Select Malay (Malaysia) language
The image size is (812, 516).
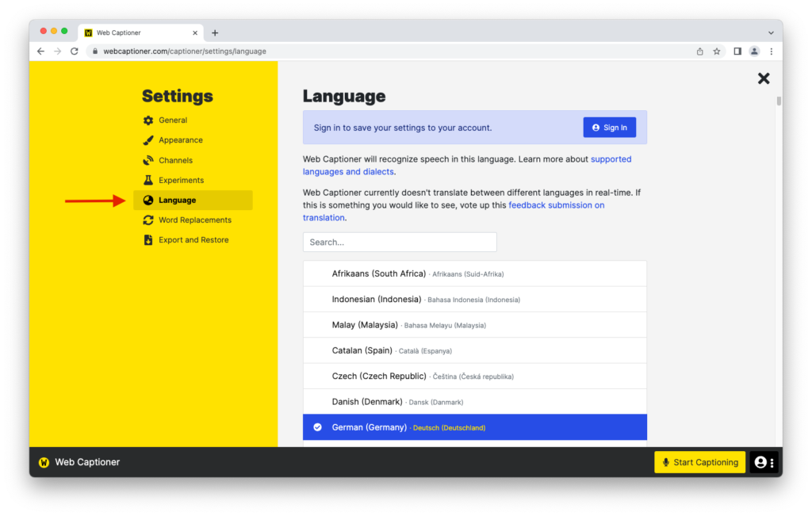[475, 325]
